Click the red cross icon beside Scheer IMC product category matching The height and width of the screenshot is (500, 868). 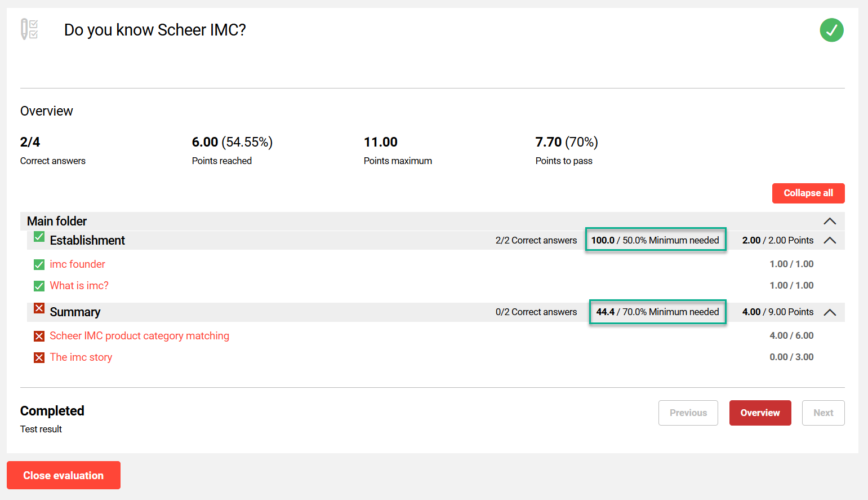point(39,336)
